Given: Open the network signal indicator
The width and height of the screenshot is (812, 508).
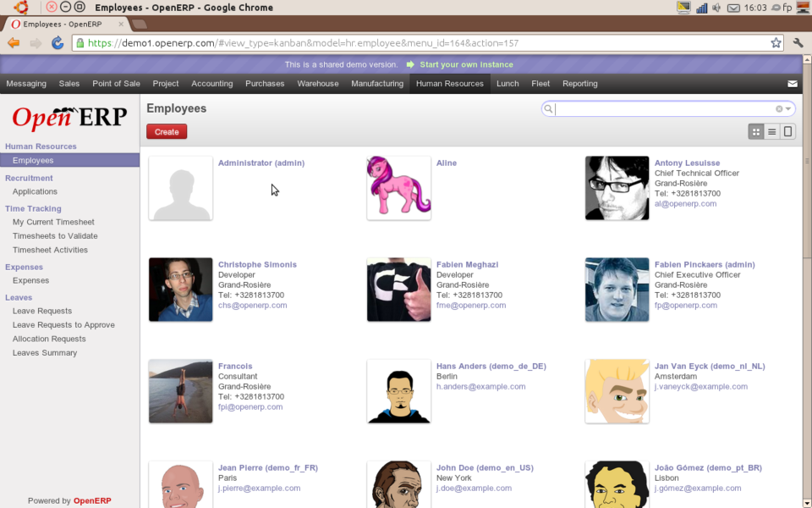Looking at the screenshot, I should point(701,8).
